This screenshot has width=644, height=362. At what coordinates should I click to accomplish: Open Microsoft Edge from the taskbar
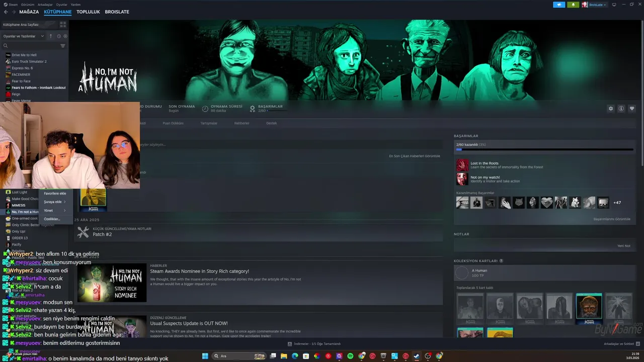295,356
